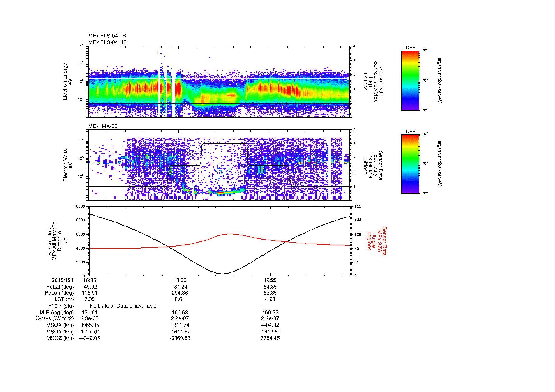Click LST value '8.61'

(180, 299)
